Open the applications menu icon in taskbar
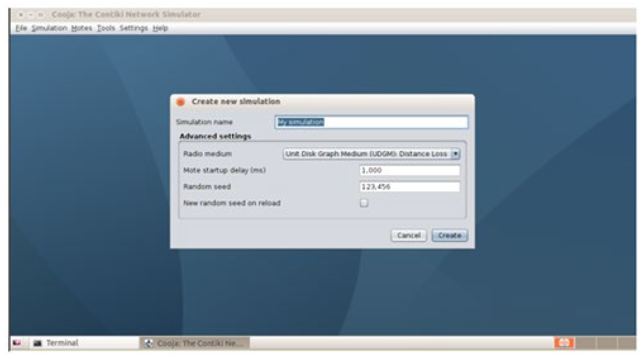This screenshot has height=359, width=644. pos(17,343)
